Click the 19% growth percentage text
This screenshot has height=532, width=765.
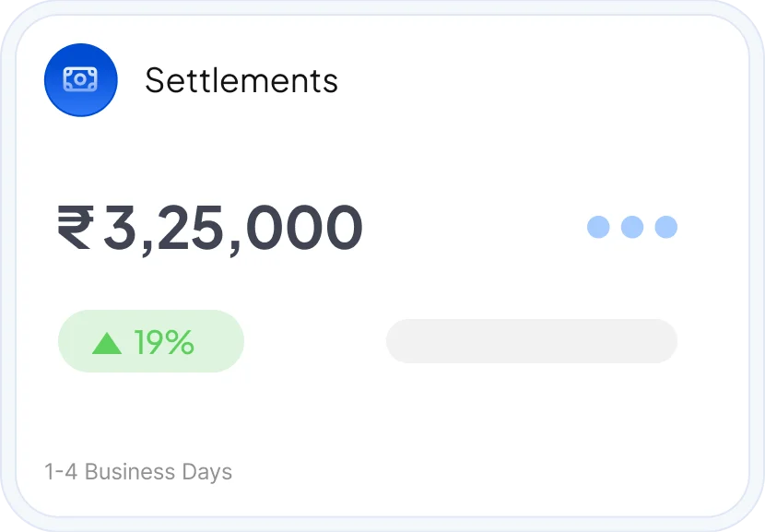164,342
